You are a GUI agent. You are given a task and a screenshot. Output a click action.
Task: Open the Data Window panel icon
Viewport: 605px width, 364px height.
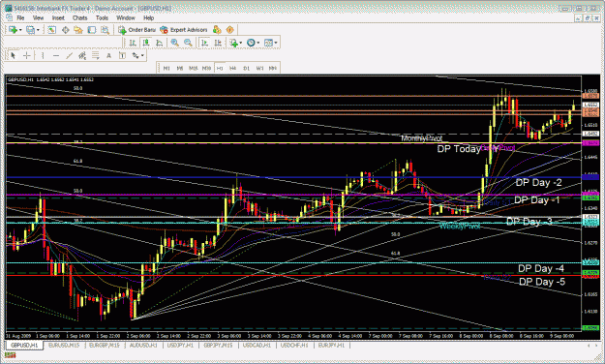point(65,30)
